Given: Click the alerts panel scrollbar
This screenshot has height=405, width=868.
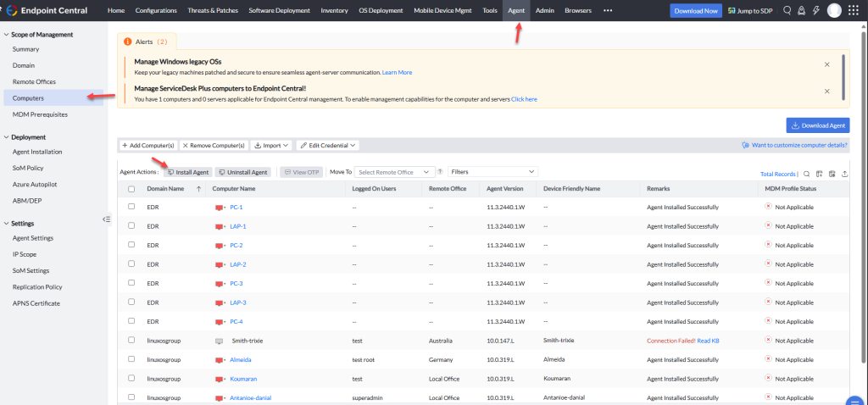Looking at the screenshot, I should (x=843, y=76).
